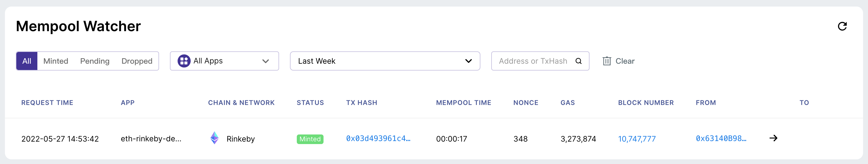Image resolution: width=868 pixels, height=164 pixels.
Task: Click the arrow icon in the transaction row
Action: [x=773, y=138]
